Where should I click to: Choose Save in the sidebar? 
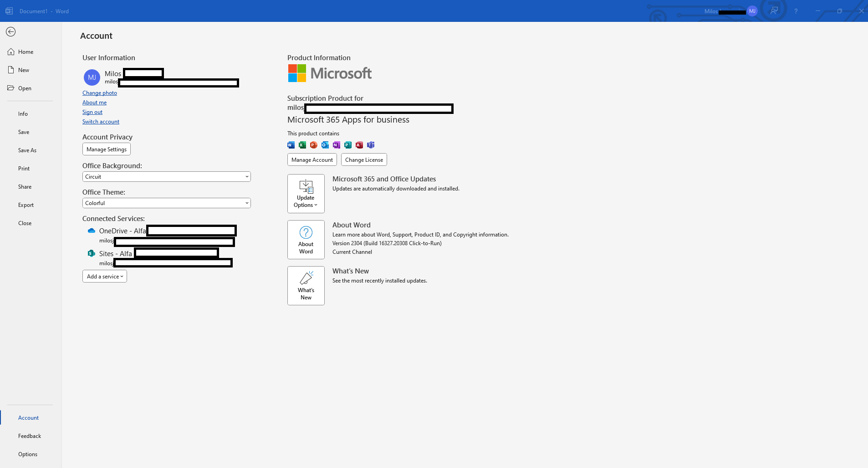[24, 132]
